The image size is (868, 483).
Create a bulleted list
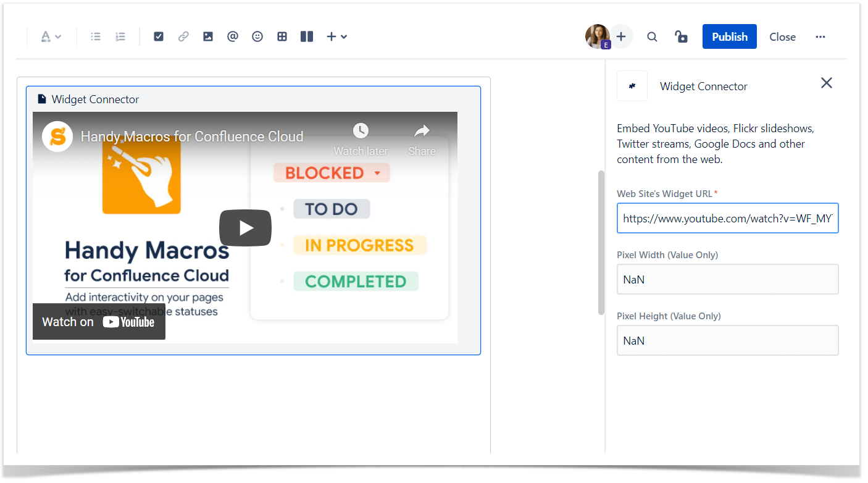coord(96,36)
